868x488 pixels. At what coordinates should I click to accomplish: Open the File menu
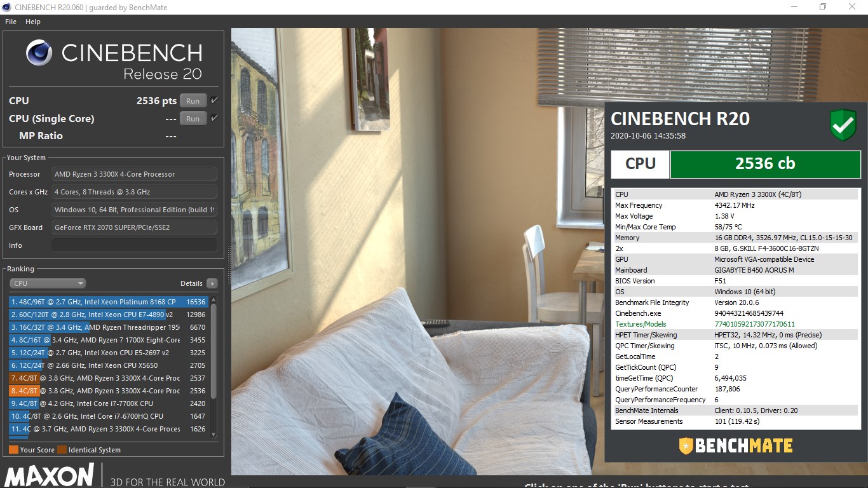(x=10, y=22)
